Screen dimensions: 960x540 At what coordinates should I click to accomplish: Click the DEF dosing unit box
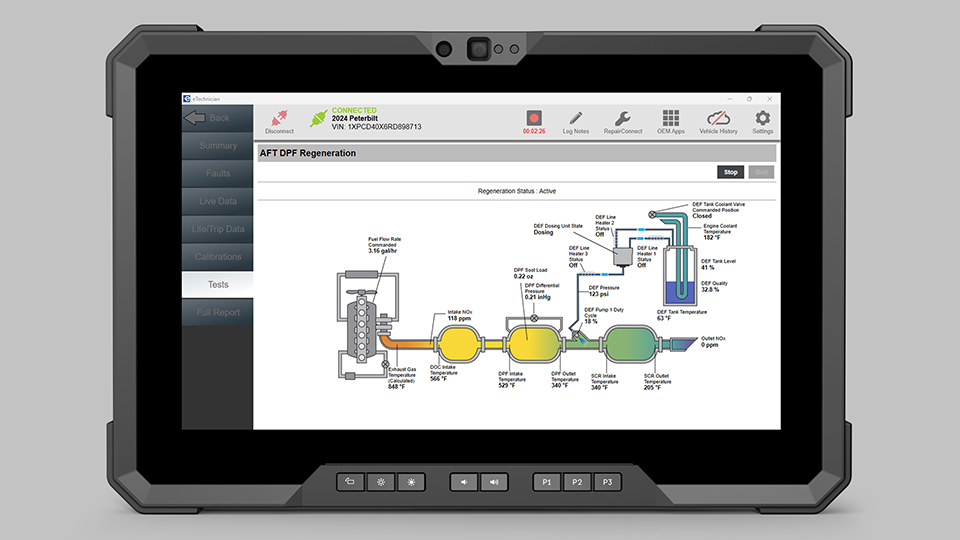tap(623, 256)
